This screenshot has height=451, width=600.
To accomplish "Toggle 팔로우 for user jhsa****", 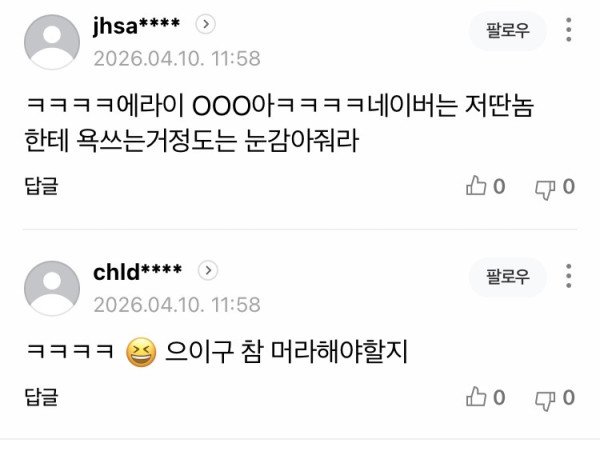I will [508, 31].
